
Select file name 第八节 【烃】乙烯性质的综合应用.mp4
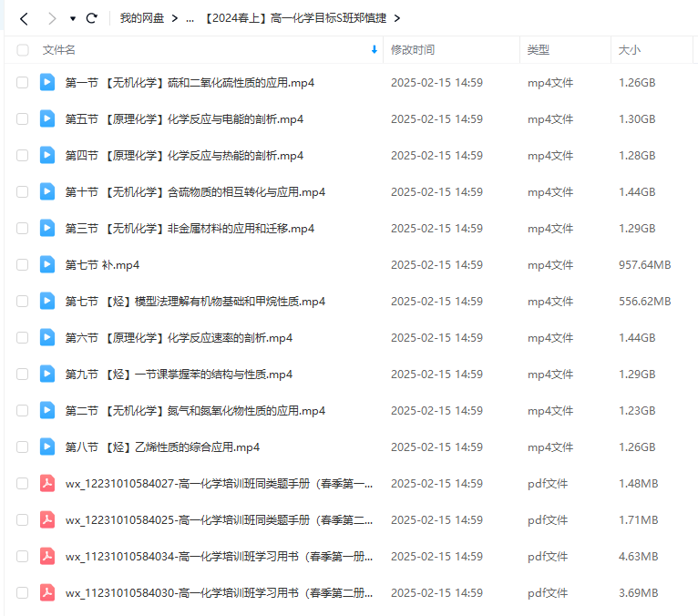[162, 447]
